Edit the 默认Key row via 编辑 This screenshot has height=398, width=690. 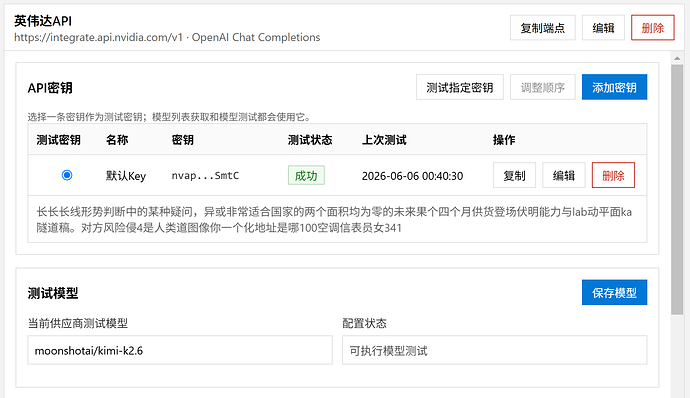[563, 175]
